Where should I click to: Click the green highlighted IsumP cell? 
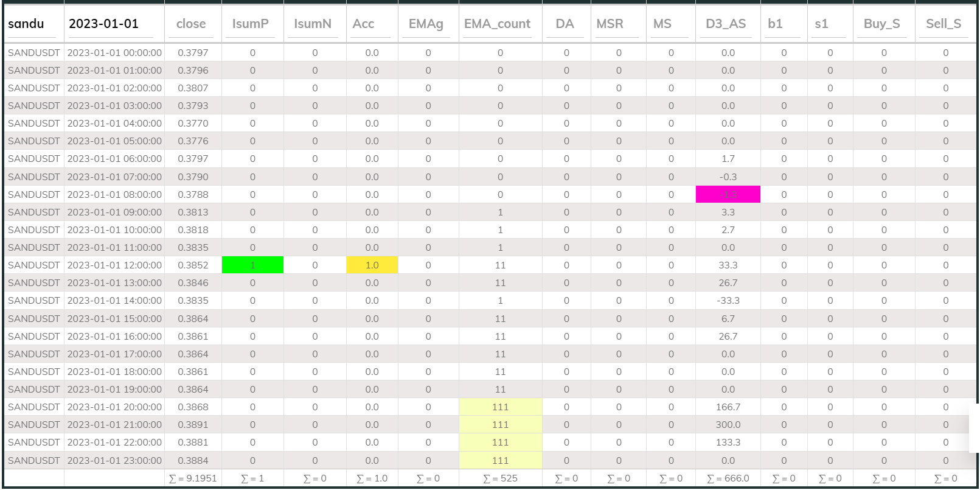(252, 265)
